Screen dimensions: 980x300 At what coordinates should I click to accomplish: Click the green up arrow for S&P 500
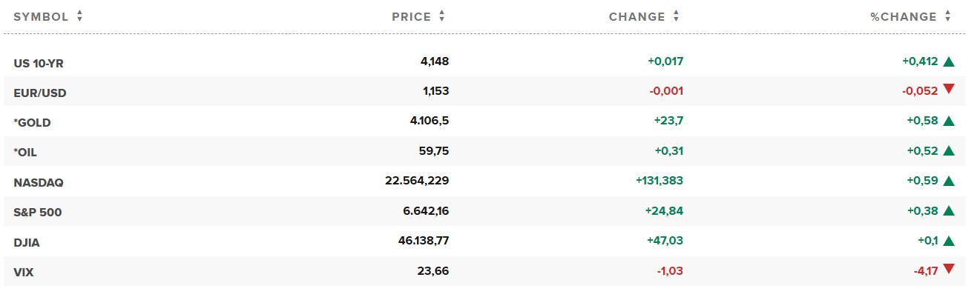coord(949,211)
